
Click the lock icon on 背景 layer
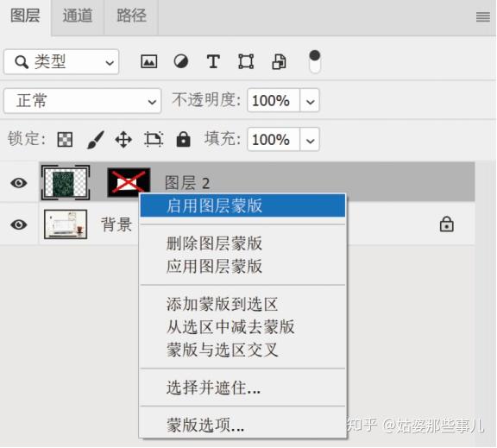(x=446, y=224)
